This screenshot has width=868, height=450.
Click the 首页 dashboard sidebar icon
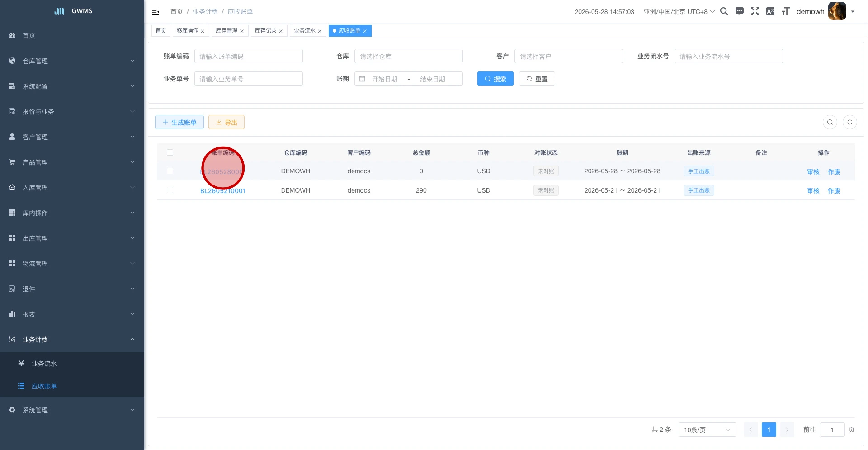coord(12,35)
